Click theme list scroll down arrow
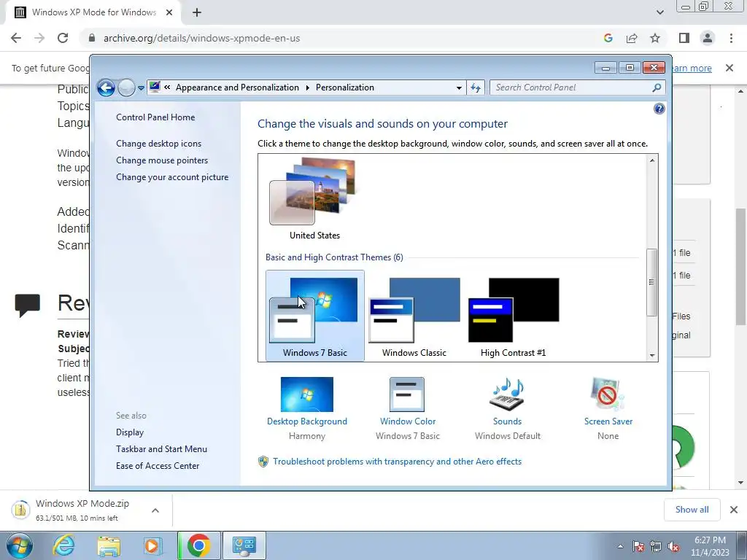This screenshot has width=747, height=560. [652, 356]
